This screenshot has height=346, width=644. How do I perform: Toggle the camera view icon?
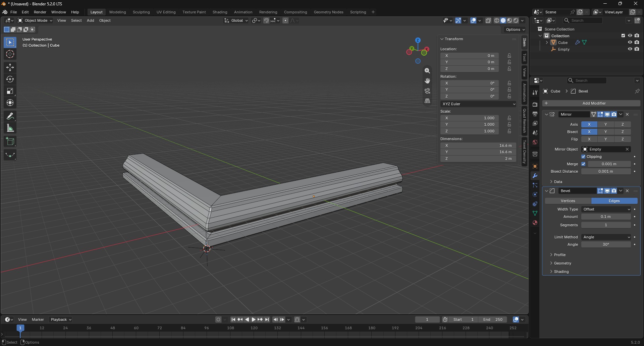point(427,91)
